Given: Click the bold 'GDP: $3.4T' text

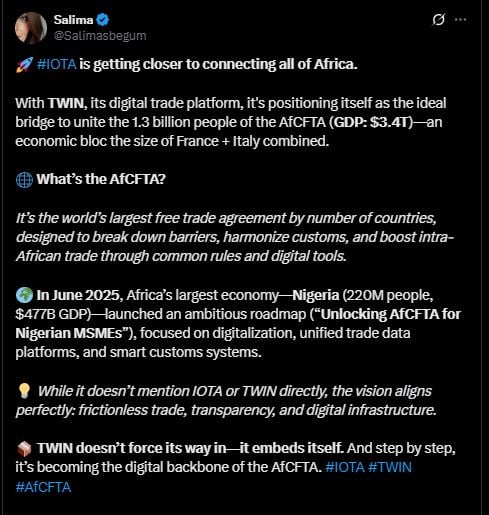Looking at the screenshot, I should (371, 122).
